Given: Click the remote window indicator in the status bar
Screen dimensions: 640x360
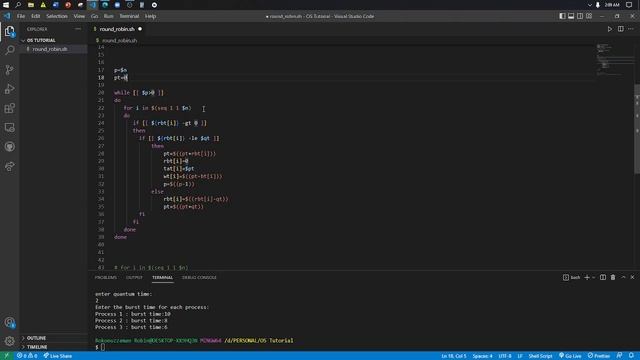Looking at the screenshot, I should [x=6, y=356].
